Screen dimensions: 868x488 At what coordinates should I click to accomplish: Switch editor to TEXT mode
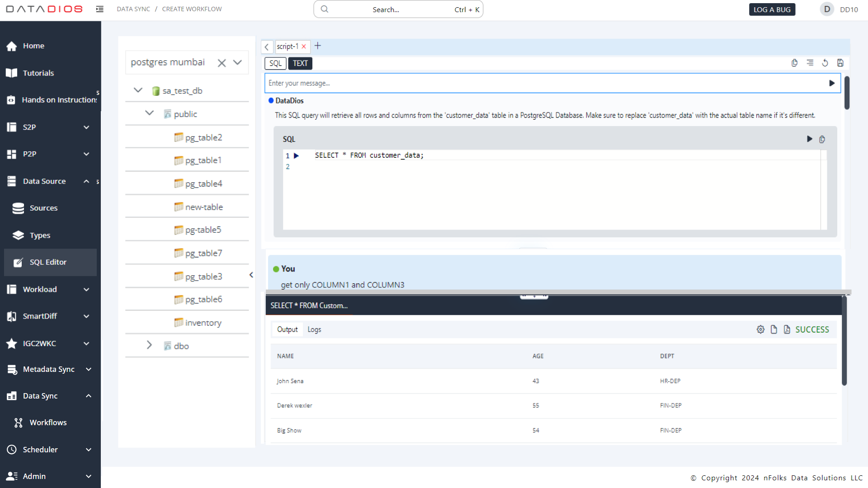tap(300, 63)
